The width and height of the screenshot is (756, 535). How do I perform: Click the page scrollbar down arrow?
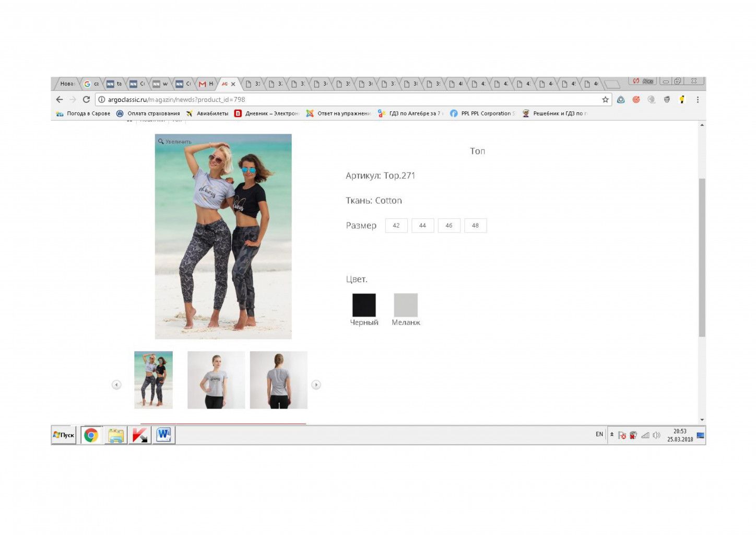tap(702, 420)
